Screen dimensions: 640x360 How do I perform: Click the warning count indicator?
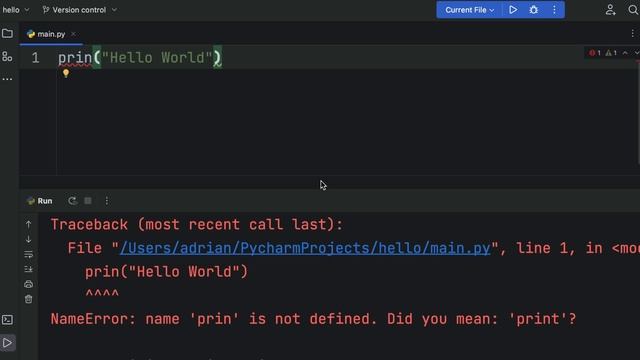point(611,53)
